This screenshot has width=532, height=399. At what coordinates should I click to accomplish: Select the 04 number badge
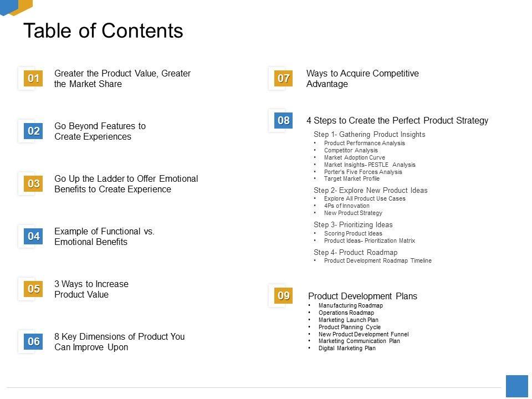pos(34,237)
